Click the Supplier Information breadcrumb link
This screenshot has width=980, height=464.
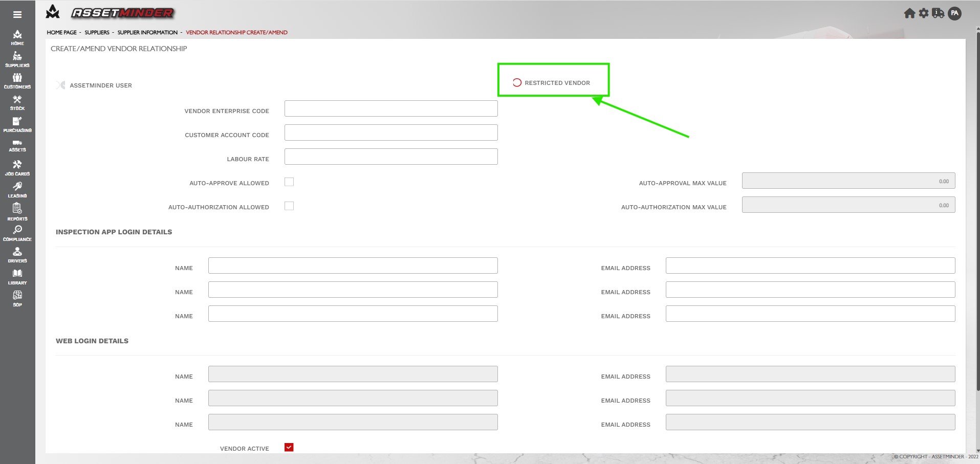pos(147,32)
